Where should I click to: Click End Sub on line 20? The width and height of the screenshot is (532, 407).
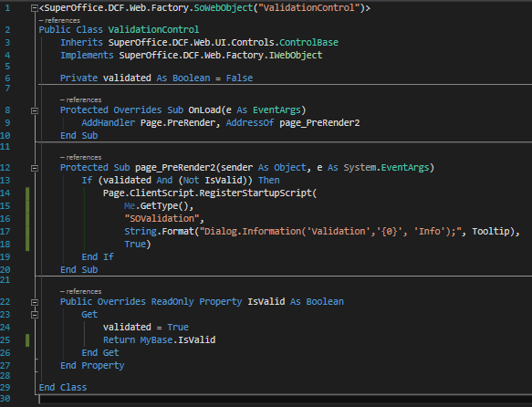[78, 270]
